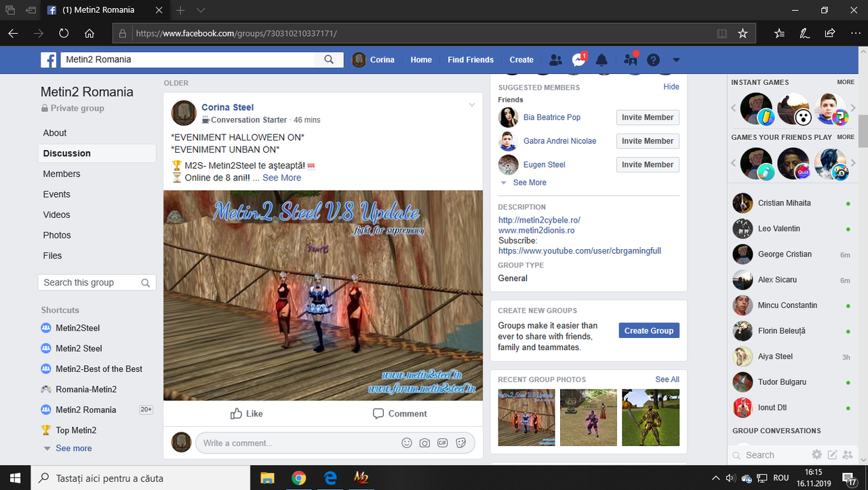Click the Search this group field
The width and height of the screenshot is (868, 490).
click(x=97, y=282)
